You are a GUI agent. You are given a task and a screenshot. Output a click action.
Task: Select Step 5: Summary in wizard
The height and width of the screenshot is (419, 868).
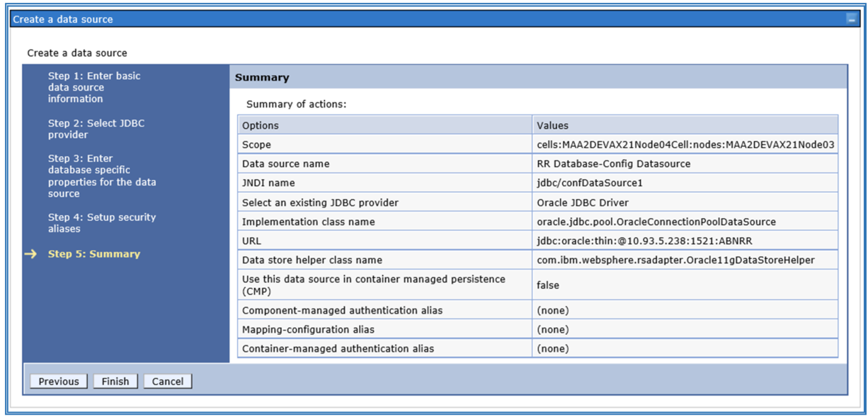point(94,254)
